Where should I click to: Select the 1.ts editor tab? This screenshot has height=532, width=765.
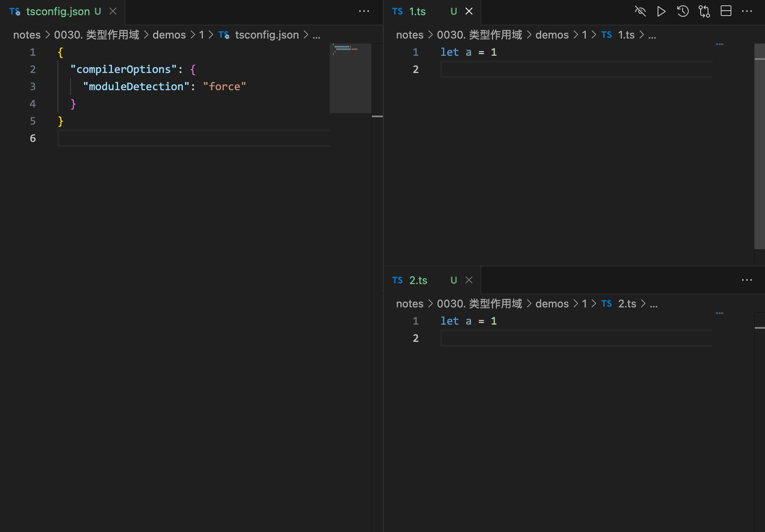pos(417,11)
